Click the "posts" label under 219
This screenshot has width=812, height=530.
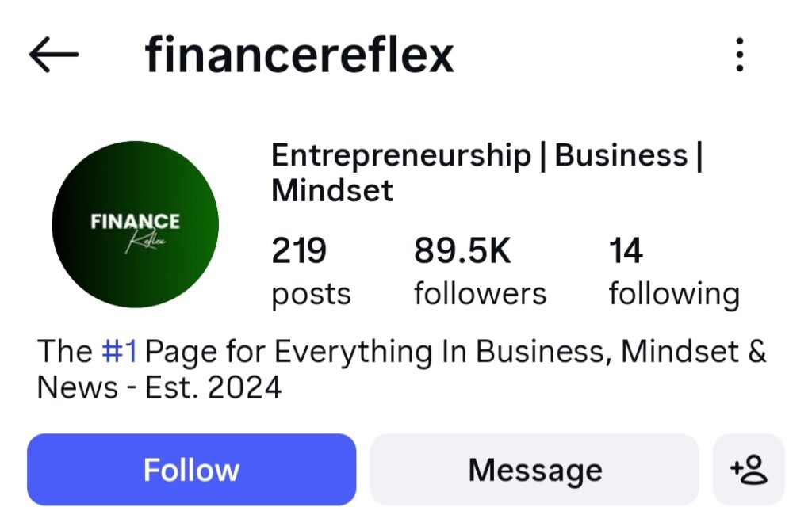(x=311, y=295)
